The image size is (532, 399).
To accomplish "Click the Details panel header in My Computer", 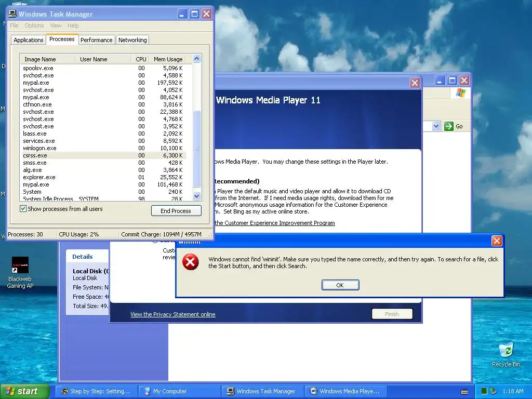I will pyautogui.click(x=87, y=257).
